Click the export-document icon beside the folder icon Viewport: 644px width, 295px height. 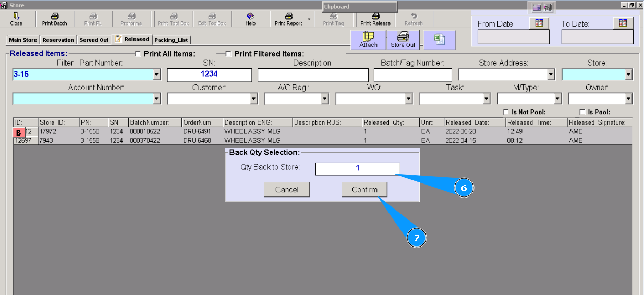[548, 7]
